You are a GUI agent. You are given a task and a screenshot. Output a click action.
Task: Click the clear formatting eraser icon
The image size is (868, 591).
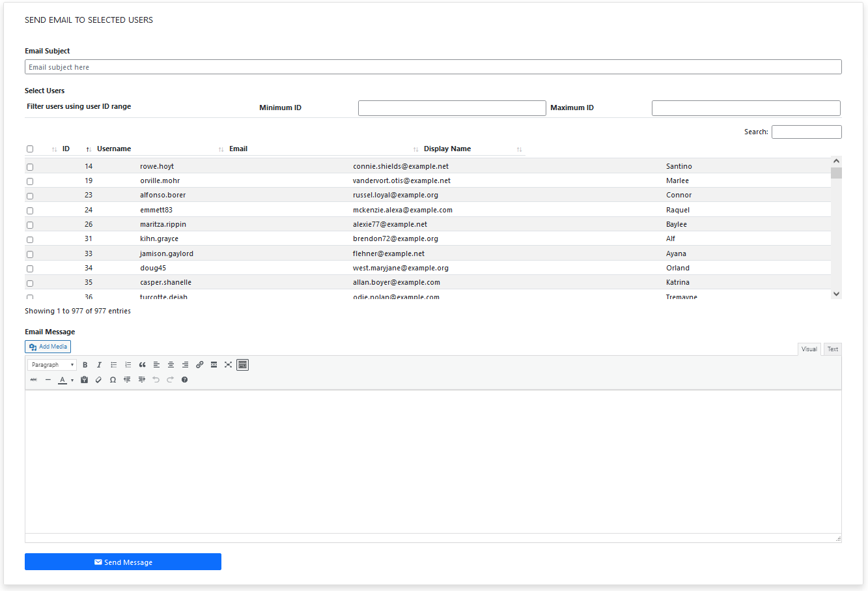coord(98,380)
